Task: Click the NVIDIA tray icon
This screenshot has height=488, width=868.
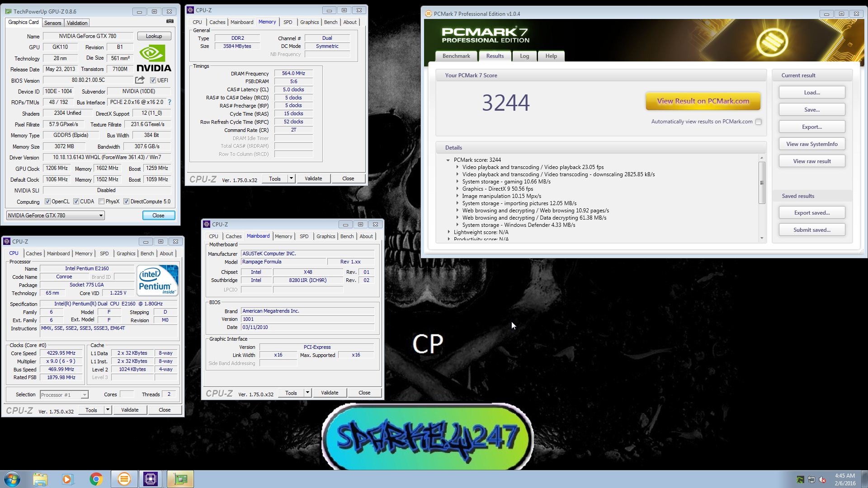Action: tap(800, 480)
